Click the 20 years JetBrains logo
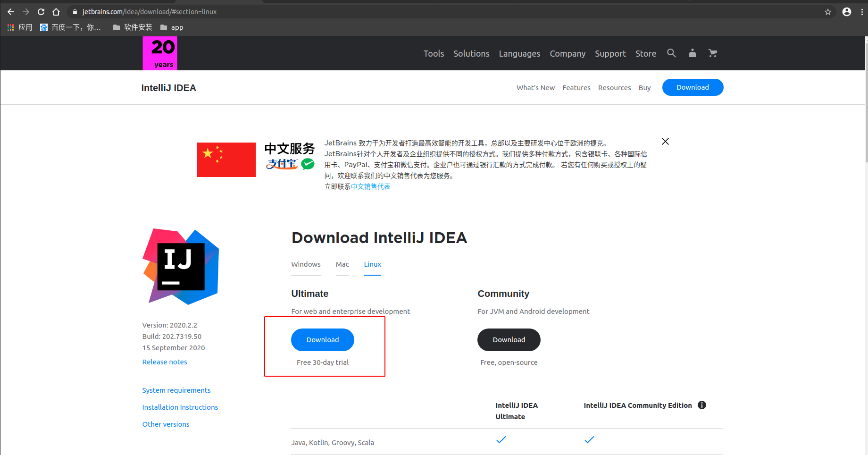Image resolution: width=868 pixels, height=455 pixels. point(159,53)
